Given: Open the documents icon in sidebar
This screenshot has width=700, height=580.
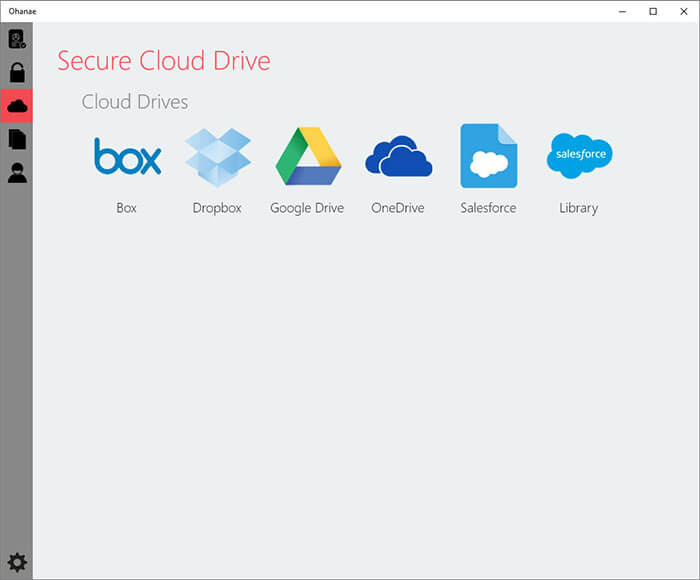Looking at the screenshot, I should point(17,139).
